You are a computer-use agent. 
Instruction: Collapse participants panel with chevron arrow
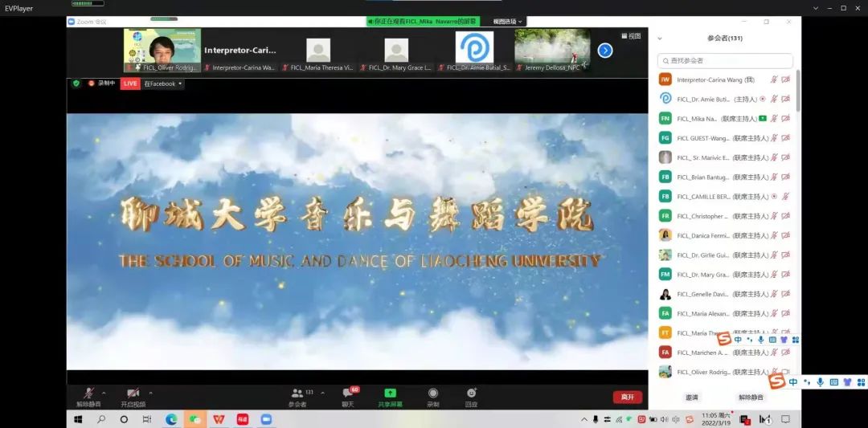click(x=660, y=39)
